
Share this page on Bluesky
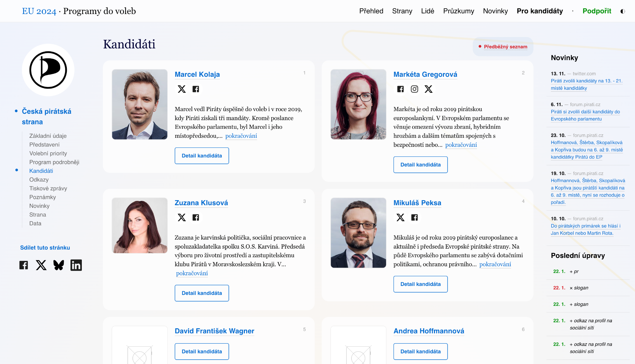click(59, 265)
